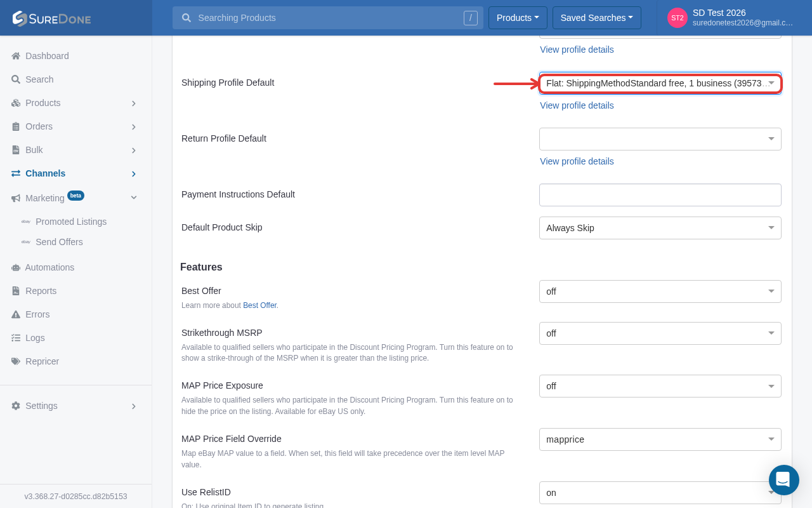Open Shipping Profile Default dropdown
This screenshot has height=508, width=812.
[x=660, y=83]
